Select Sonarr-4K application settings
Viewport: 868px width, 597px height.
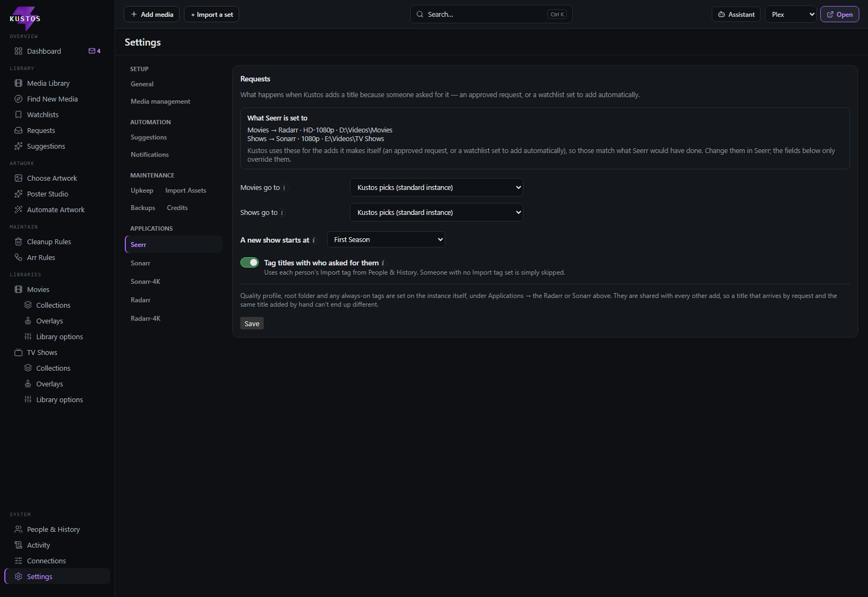pos(174,282)
